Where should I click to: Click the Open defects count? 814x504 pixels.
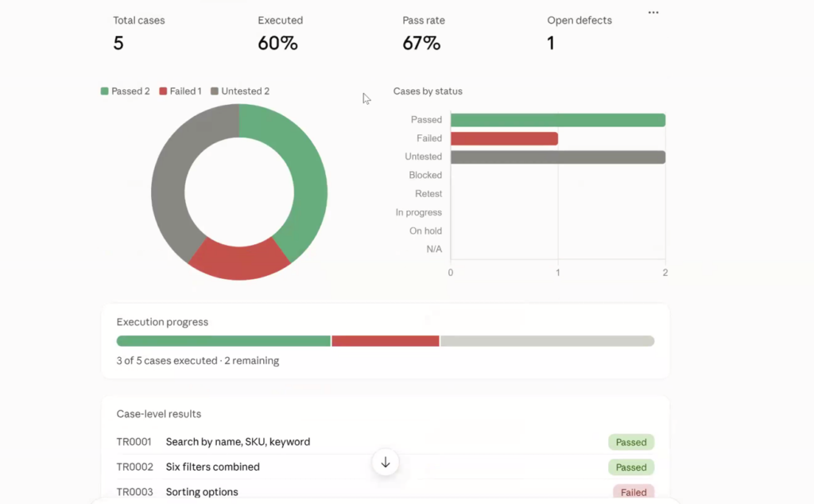551,43
